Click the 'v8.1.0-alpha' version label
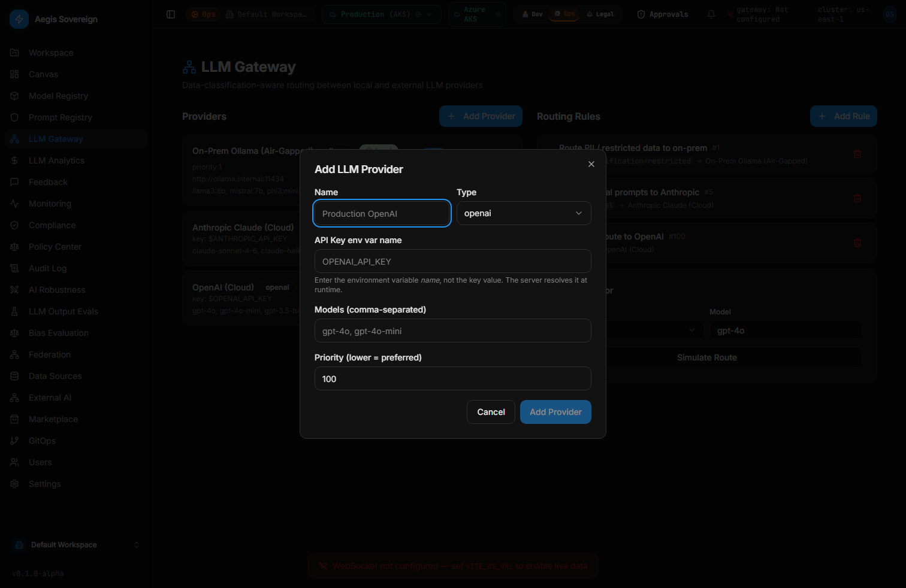 (38, 574)
